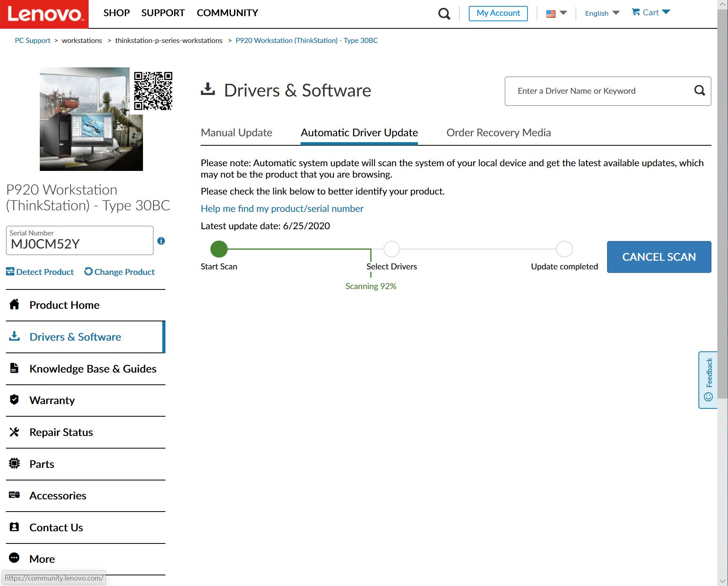Click the Repair Status wrench icon
728x586 pixels.
tap(15, 432)
